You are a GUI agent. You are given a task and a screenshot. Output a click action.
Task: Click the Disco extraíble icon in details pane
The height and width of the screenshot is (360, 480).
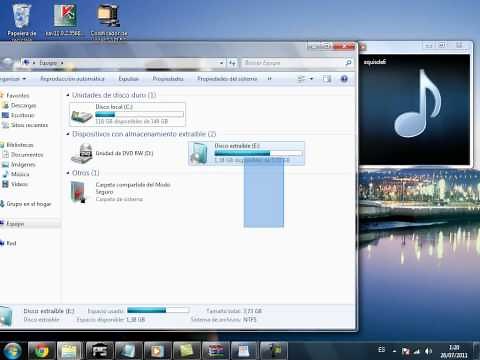(x=6, y=316)
